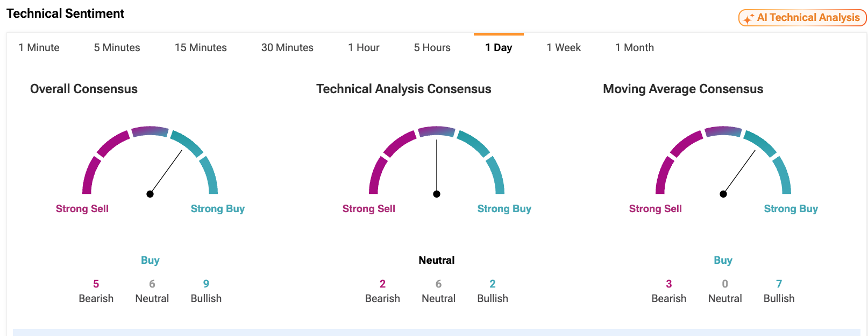The image size is (868, 336).
Task: Click the 9 Bullish count under Overall
Action: [x=206, y=291]
